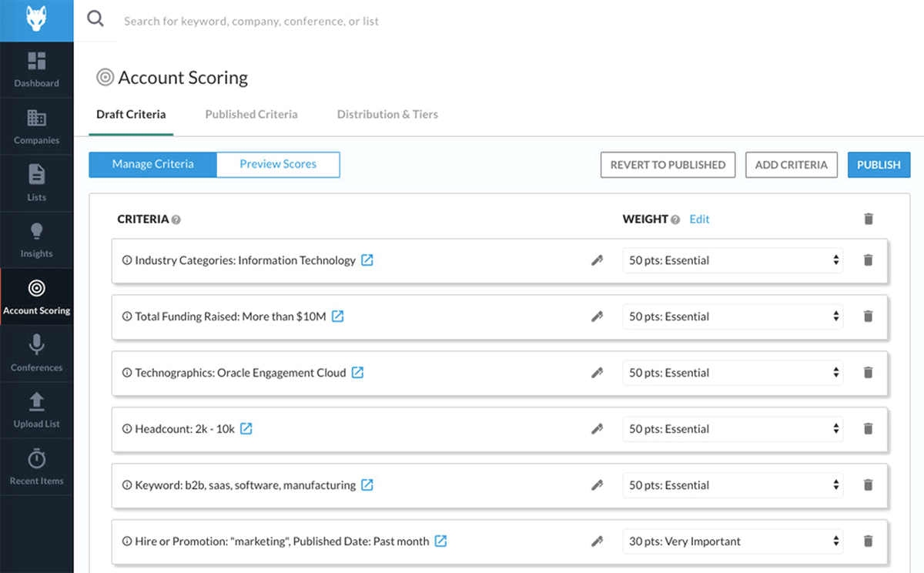Edit the Industry Categories criterion with pencil
The image size is (924, 573).
pos(597,260)
